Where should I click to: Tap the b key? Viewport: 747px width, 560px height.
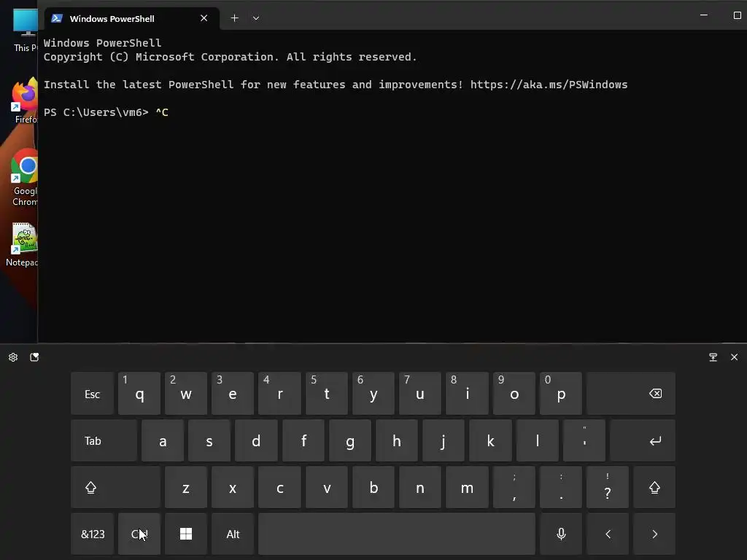pyautogui.click(x=373, y=487)
